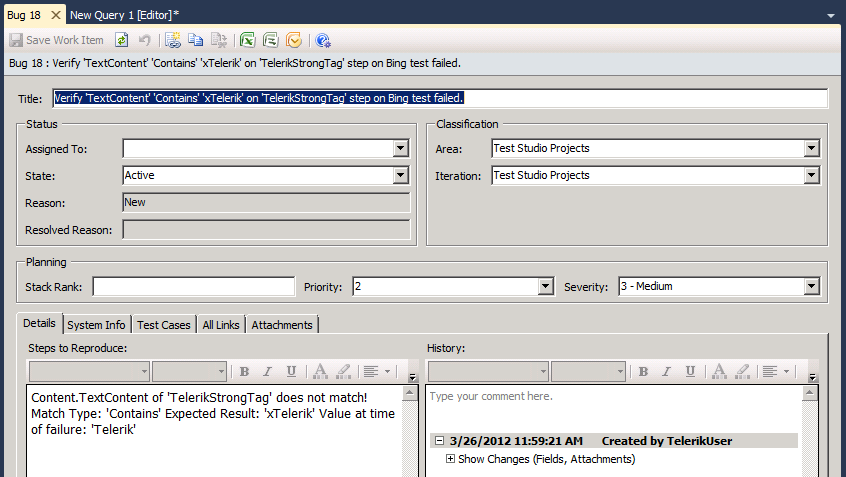Pick highlight color in Steps to Reproduce toolbar
The width and height of the screenshot is (846, 477).
[344, 371]
